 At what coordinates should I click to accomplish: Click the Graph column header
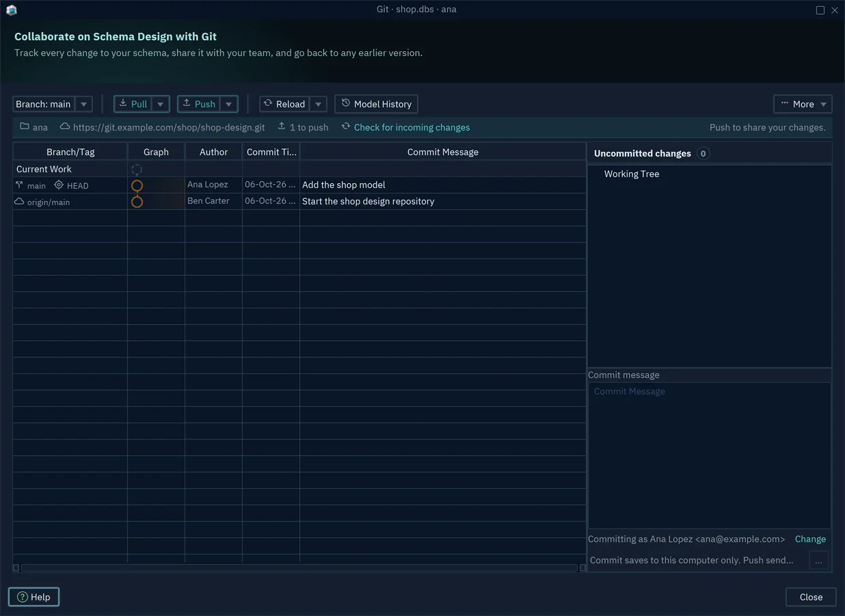[156, 152]
